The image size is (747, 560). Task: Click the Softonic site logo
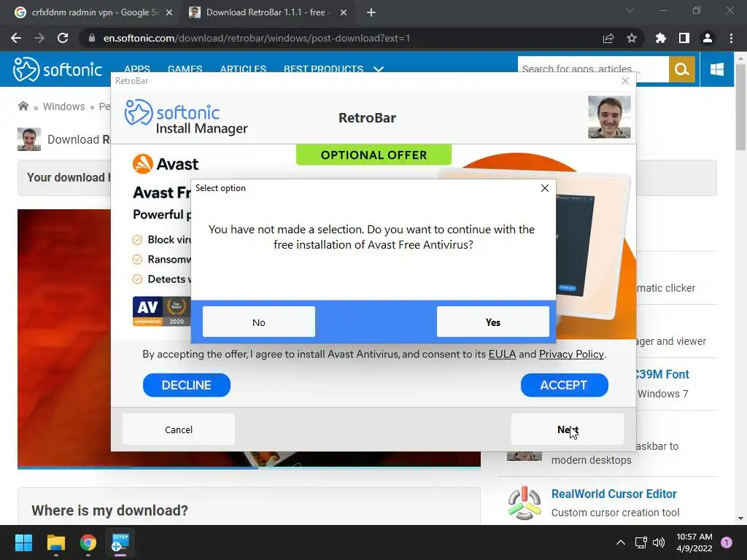(x=57, y=69)
